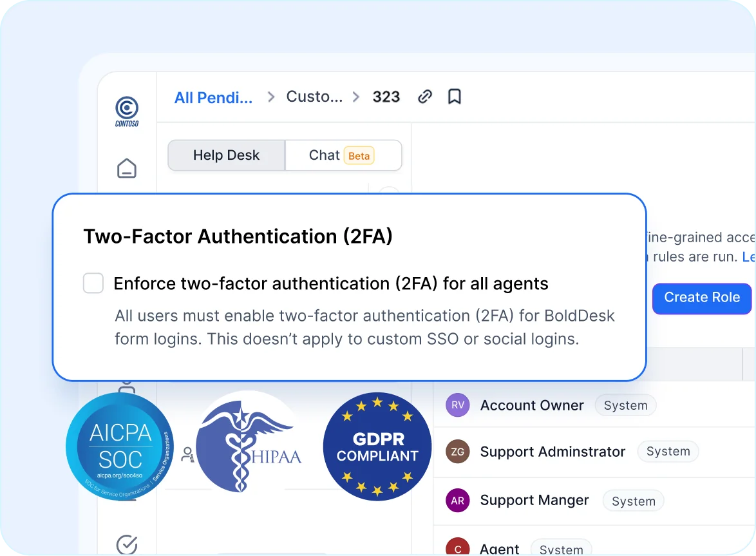This screenshot has width=756, height=556.
Task: Enable enforce two-factor authentication for all agents
Action: tap(93, 283)
